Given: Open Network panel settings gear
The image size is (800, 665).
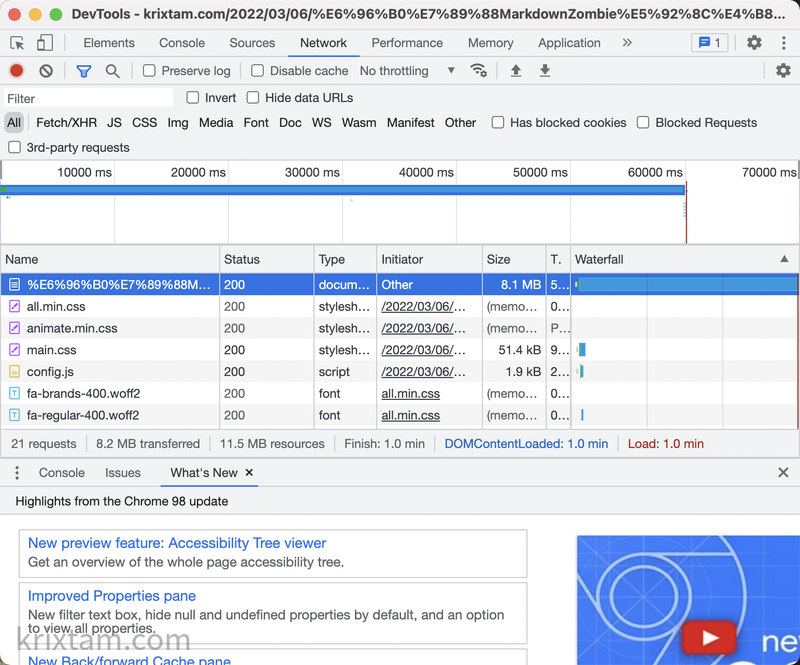Looking at the screenshot, I should point(783,70).
